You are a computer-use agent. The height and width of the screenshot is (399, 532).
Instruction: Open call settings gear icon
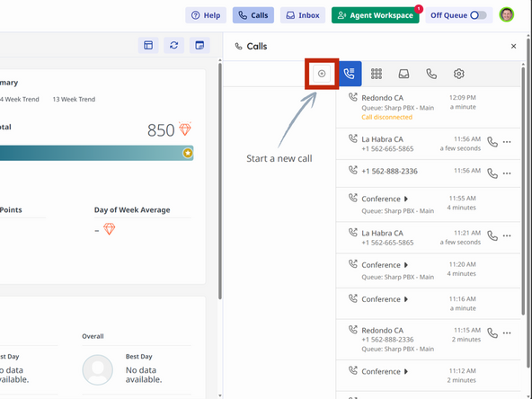(458, 74)
